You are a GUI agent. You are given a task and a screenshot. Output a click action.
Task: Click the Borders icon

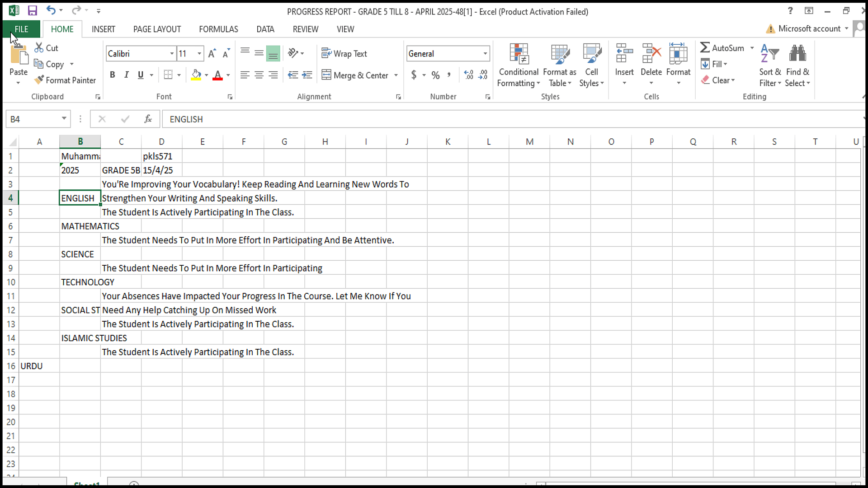click(x=168, y=75)
